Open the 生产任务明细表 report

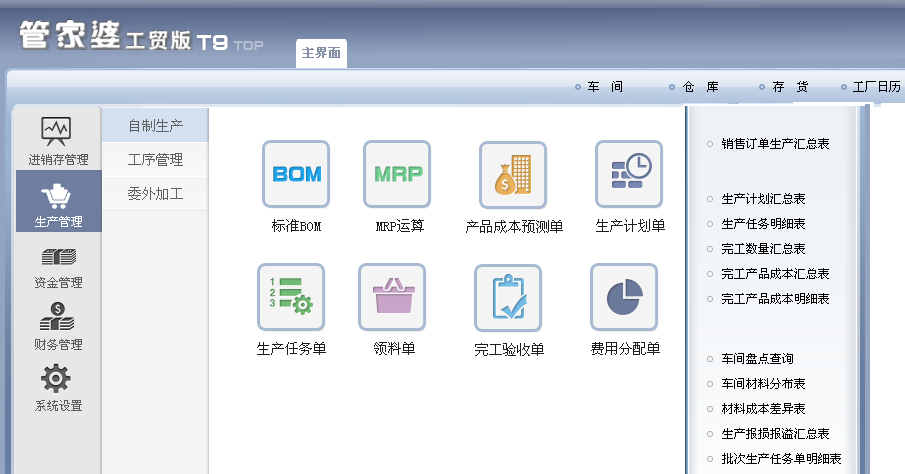pos(763,223)
